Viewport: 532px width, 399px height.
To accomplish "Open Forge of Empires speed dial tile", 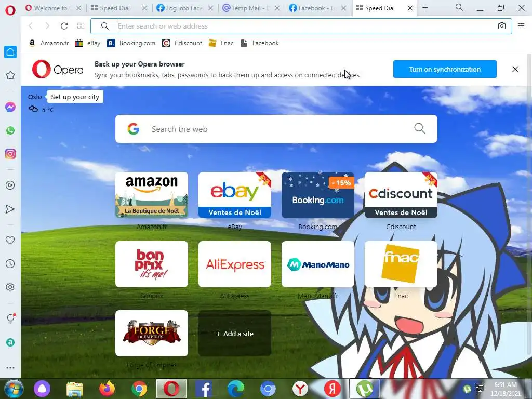I will point(152,333).
